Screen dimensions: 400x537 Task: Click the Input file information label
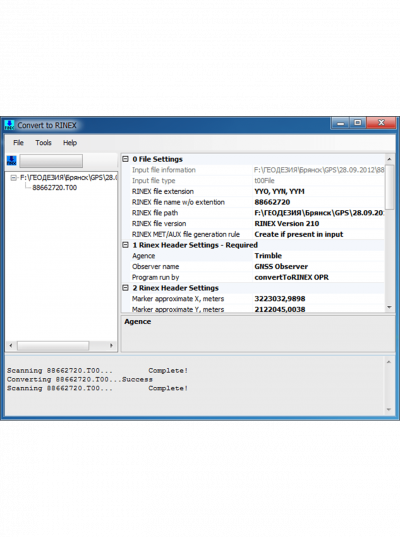(x=164, y=170)
